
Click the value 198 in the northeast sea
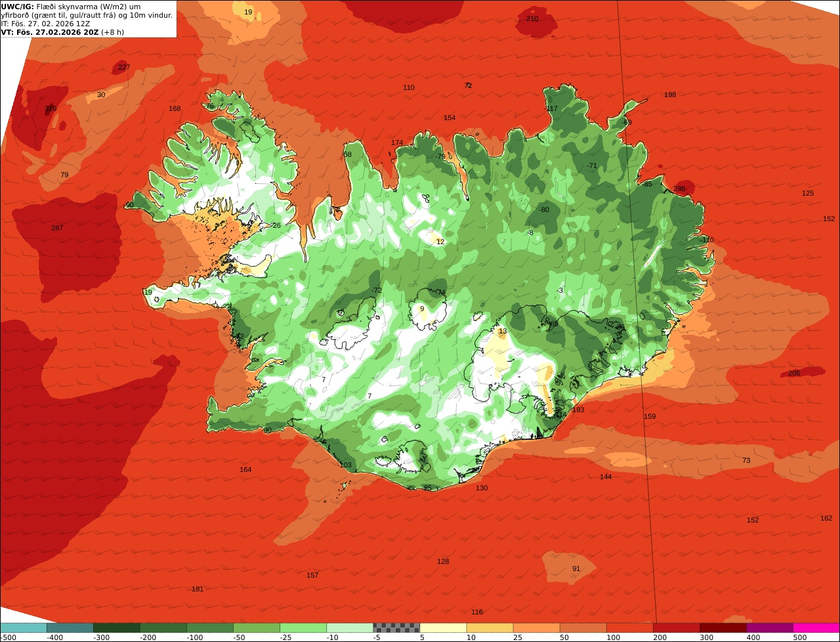(x=670, y=95)
